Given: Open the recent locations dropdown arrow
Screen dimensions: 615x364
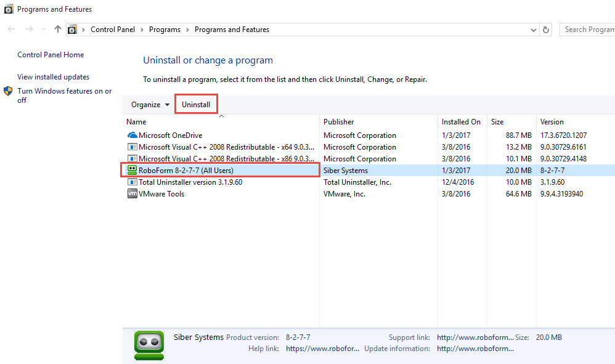Looking at the screenshot, I should point(44,30).
